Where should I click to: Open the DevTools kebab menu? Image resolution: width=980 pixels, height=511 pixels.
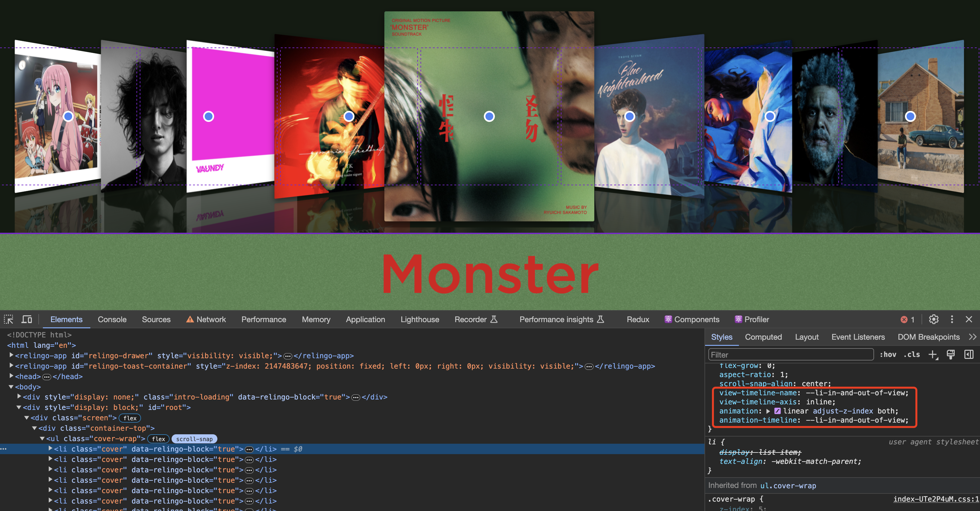952,319
